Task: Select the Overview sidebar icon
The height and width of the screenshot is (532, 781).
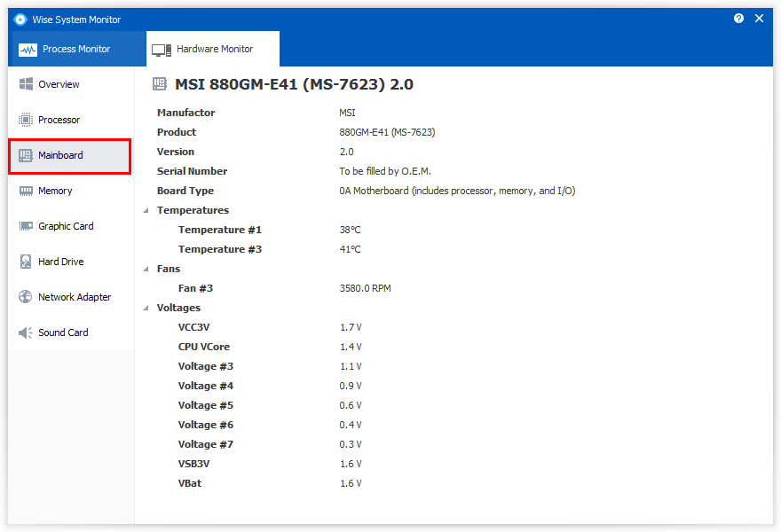Action: tap(25, 83)
